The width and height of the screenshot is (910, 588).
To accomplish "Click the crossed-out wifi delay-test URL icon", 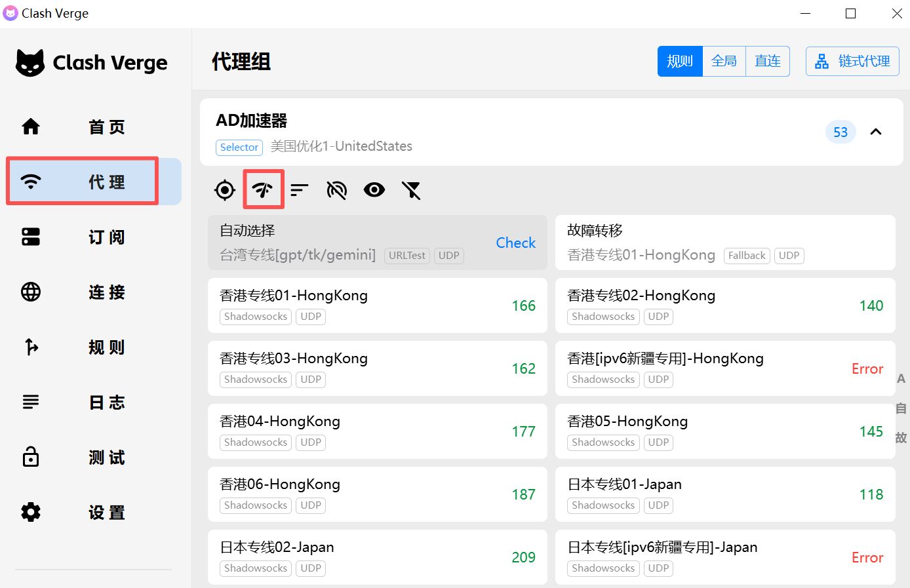I will [336, 190].
